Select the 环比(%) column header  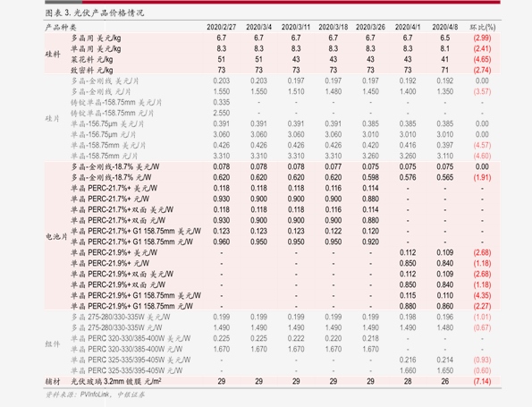(482, 27)
